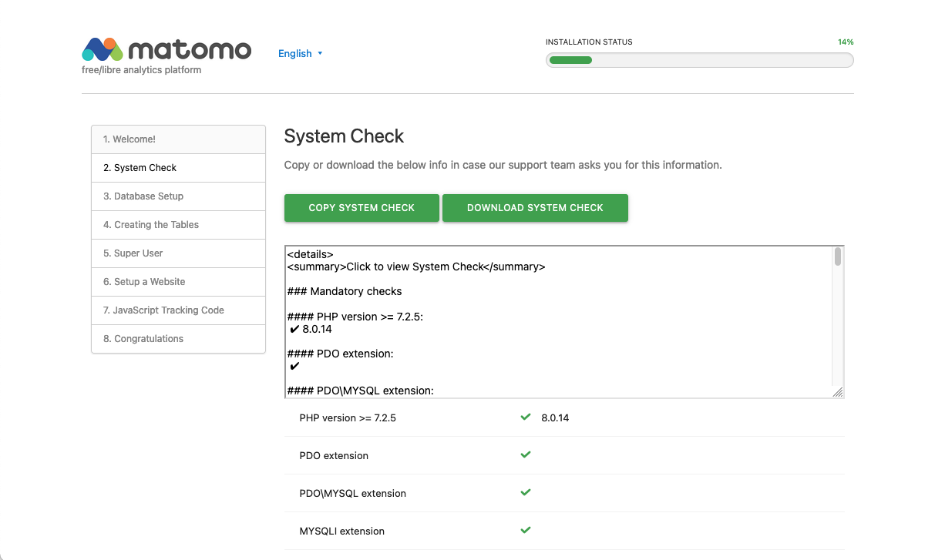Click the 14% installation progress value
The height and width of the screenshot is (560, 935).
[846, 42]
